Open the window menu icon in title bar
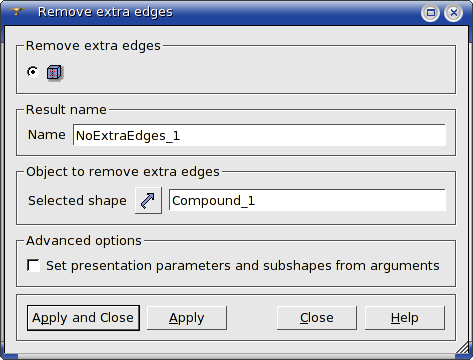473x360 pixels. click(16, 12)
